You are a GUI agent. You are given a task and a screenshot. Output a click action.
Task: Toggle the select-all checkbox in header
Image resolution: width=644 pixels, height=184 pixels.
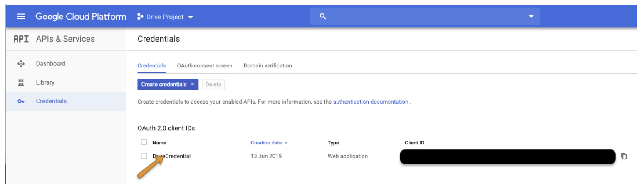click(144, 142)
